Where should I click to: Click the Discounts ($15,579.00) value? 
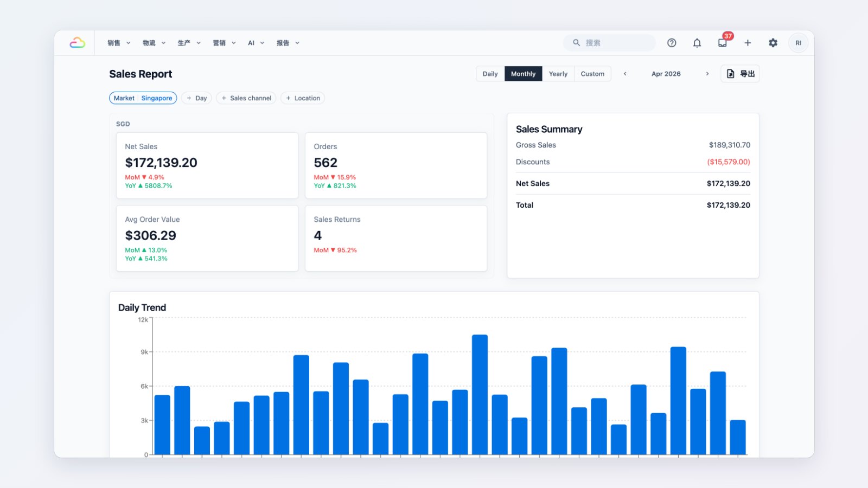click(x=729, y=162)
